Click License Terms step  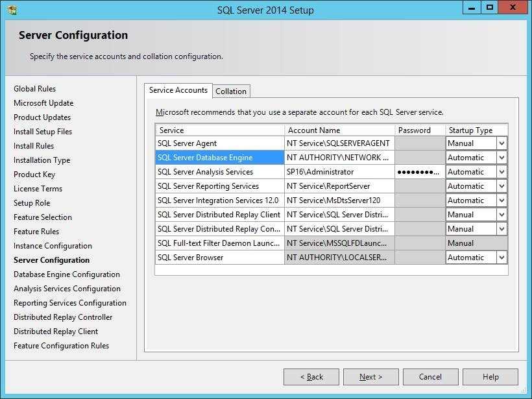tap(38, 188)
